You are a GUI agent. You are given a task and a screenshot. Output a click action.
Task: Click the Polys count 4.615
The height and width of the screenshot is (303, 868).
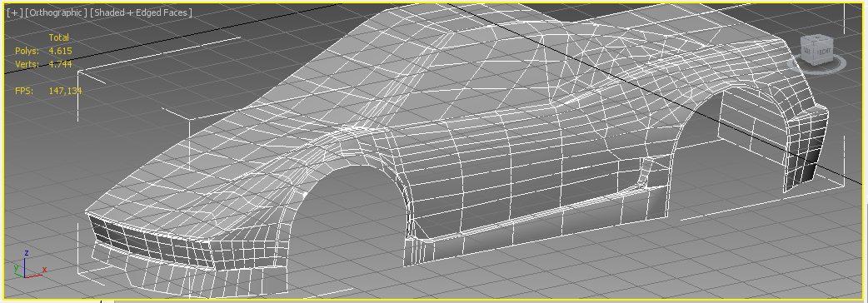click(x=60, y=51)
